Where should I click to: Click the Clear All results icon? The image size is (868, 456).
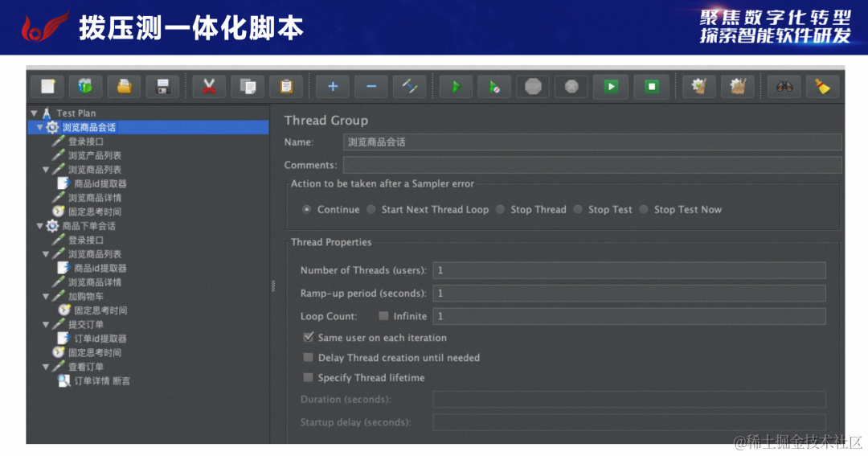pyautogui.click(x=737, y=86)
